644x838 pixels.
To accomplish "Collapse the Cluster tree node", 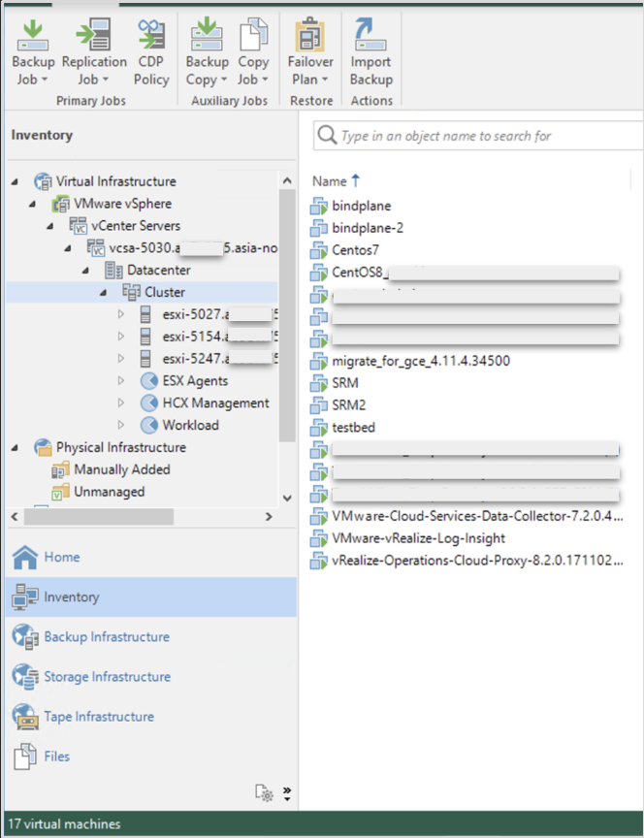I will tap(104, 293).
